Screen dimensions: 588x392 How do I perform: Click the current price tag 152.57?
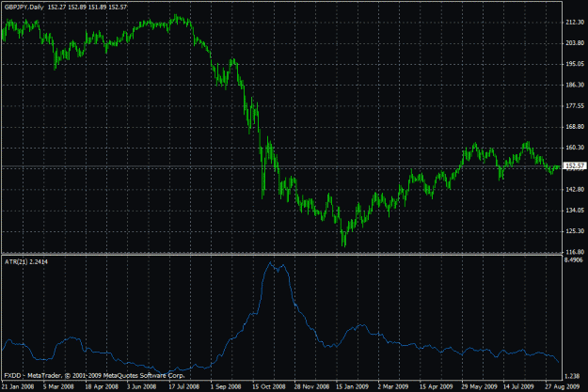(x=575, y=165)
